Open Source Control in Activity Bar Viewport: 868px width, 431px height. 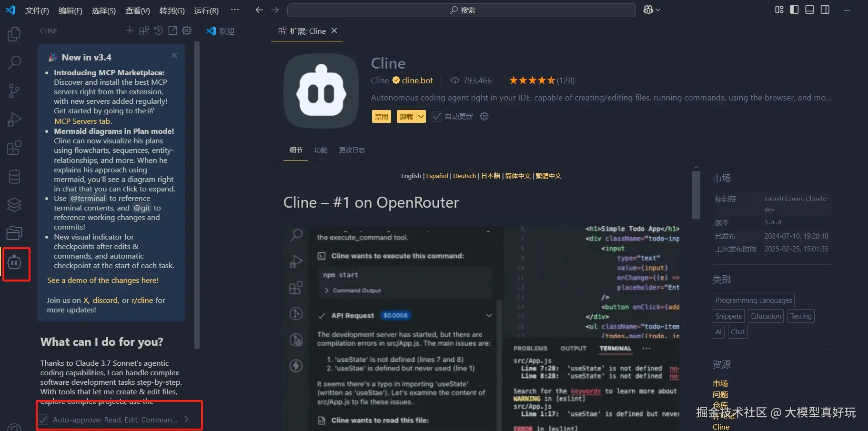click(x=14, y=90)
